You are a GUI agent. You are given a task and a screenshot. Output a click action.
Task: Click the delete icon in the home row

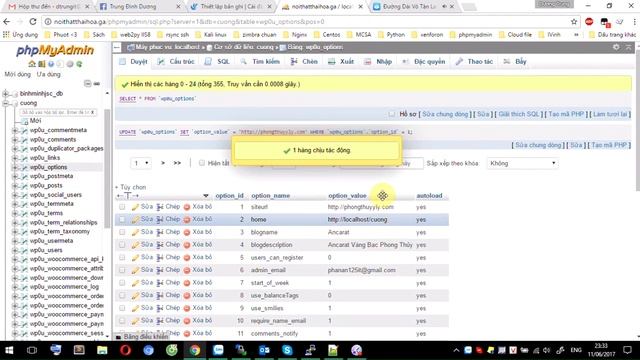(187, 220)
